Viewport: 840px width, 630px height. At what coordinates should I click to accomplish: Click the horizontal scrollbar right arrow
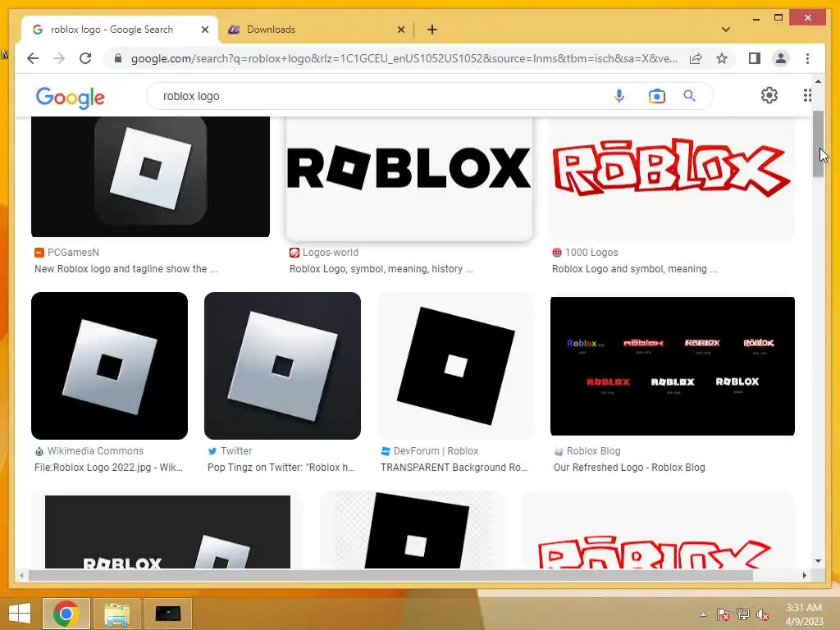point(804,575)
